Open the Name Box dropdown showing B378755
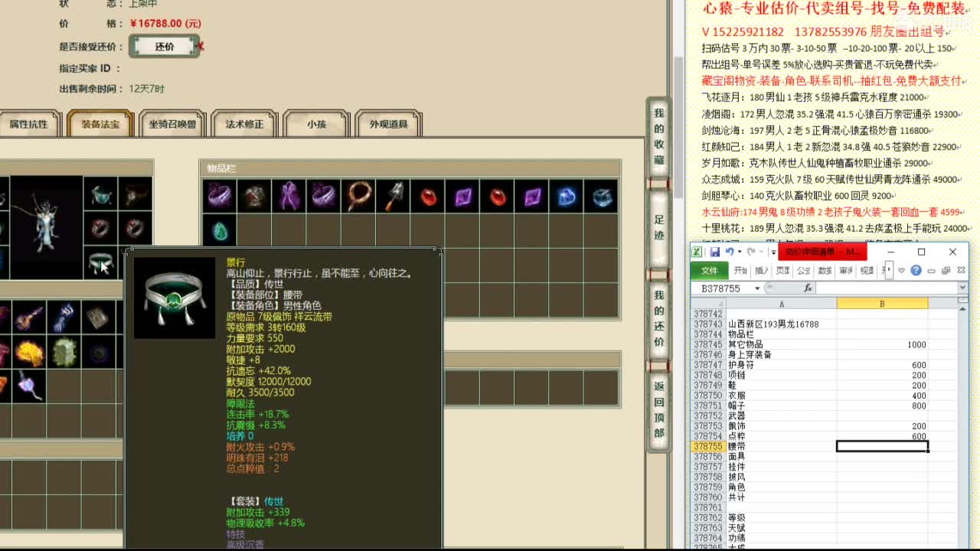Viewport: 980px width, 551px height. click(x=756, y=288)
